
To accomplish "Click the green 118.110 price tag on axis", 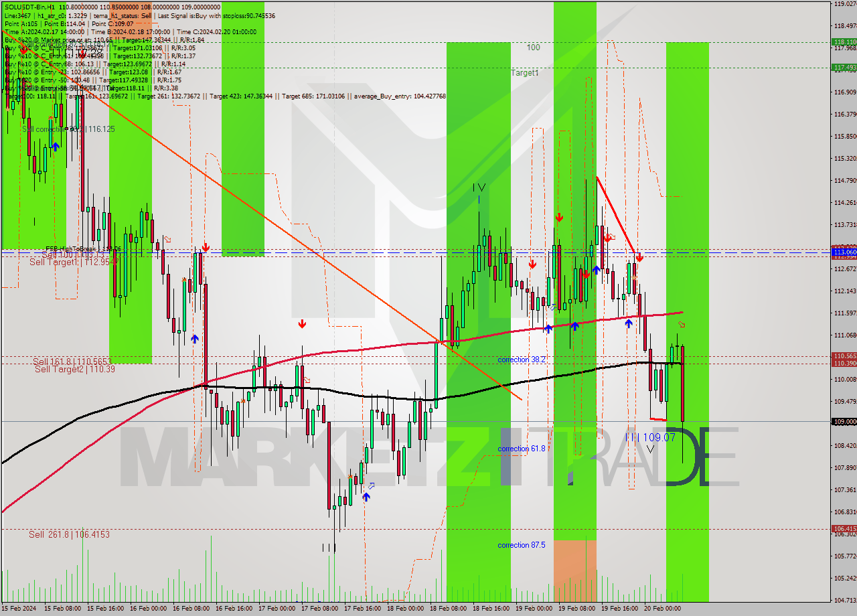I will [844, 42].
